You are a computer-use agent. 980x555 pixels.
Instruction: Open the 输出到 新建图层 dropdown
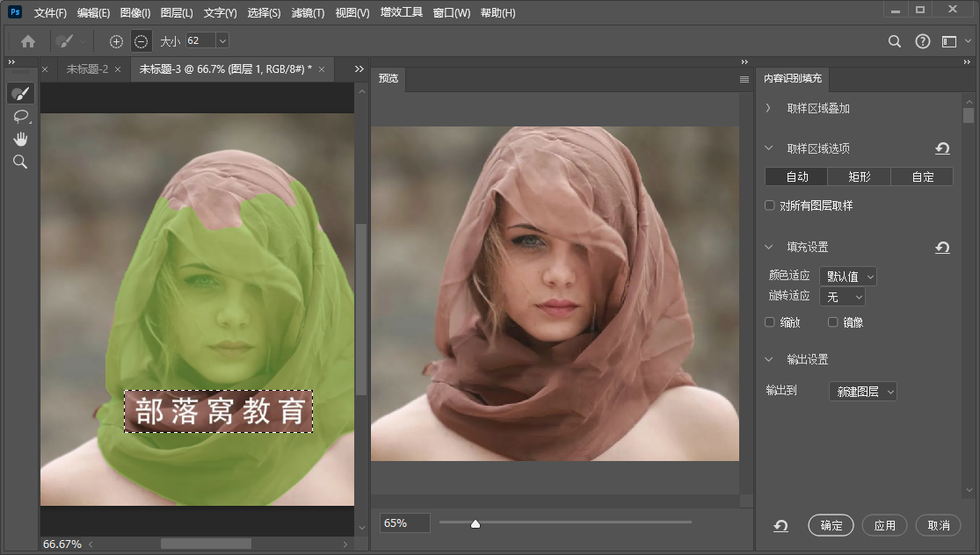tap(862, 392)
